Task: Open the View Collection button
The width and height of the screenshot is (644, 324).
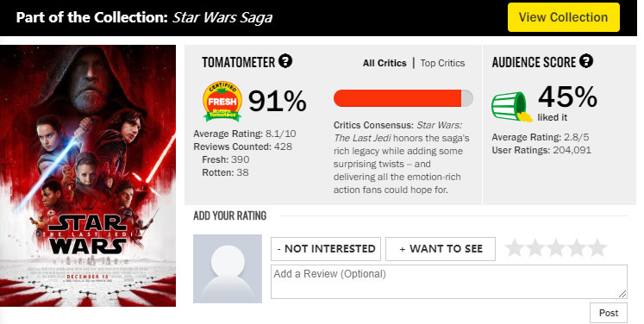Action: coord(564,17)
